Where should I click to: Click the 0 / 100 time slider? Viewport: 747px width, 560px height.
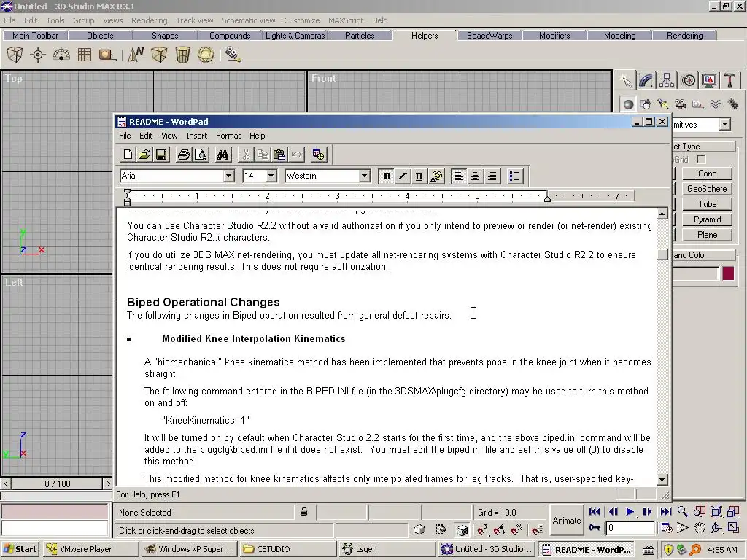tap(57, 484)
